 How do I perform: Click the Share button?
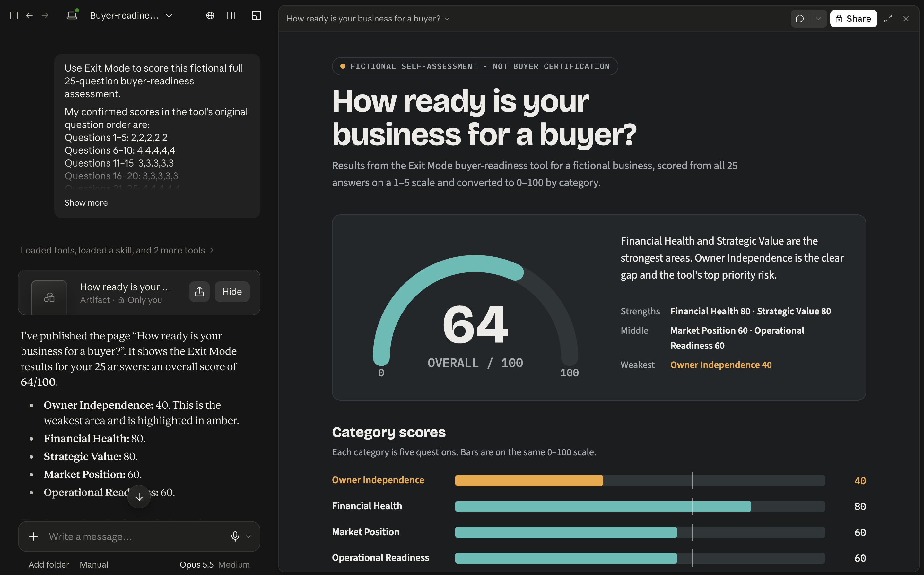tap(853, 19)
